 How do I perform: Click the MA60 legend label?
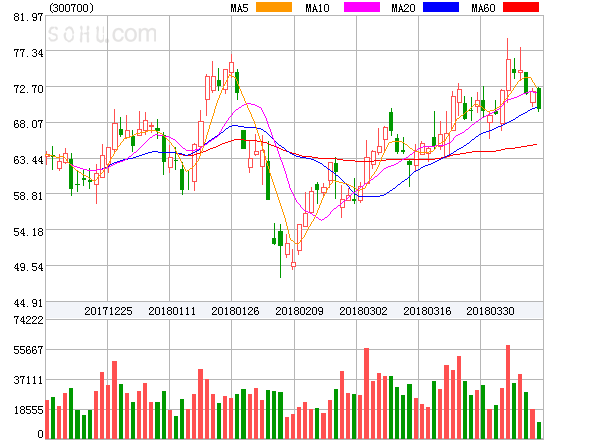(x=483, y=8)
